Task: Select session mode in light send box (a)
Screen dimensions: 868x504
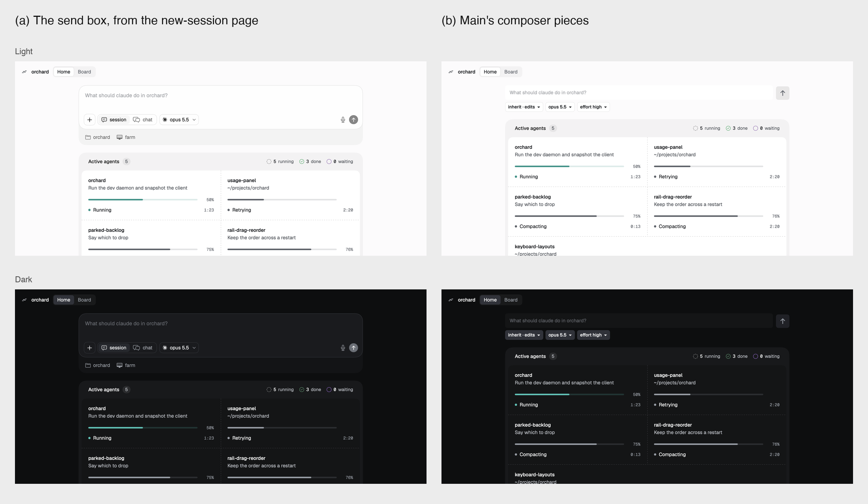Action: click(114, 120)
